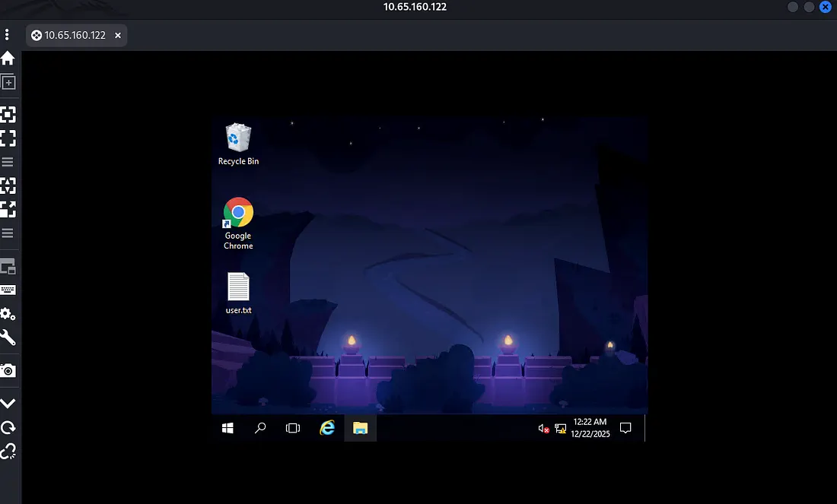Expand scaling options hamburger menu
Screen dimensions: 837x504
pyautogui.click(x=8, y=233)
